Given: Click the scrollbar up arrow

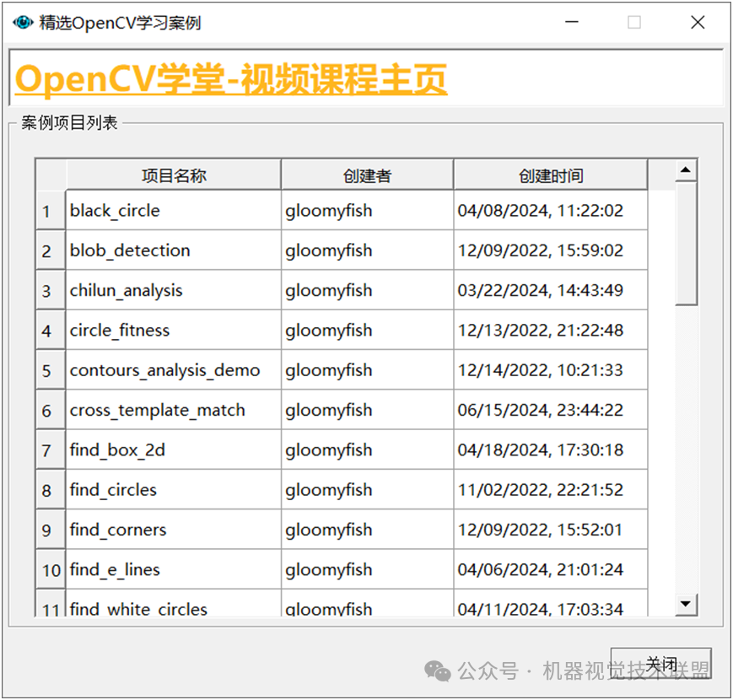Looking at the screenshot, I should click(x=685, y=171).
